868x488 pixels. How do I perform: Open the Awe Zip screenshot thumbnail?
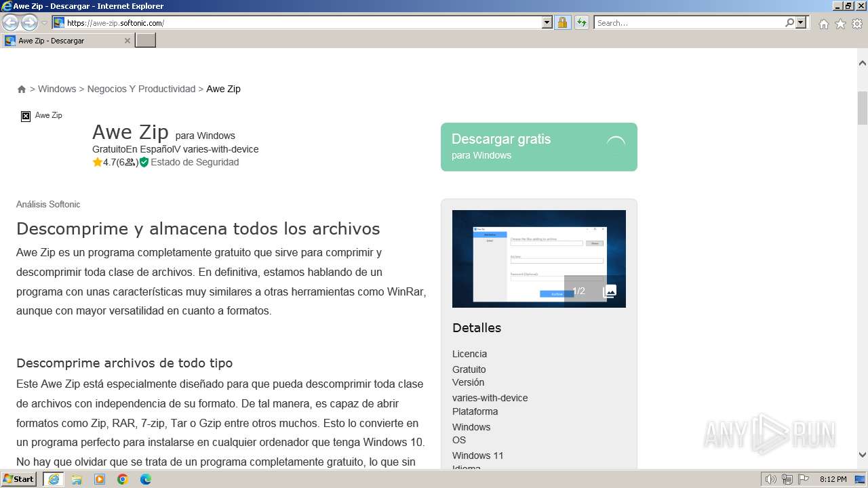(539, 259)
